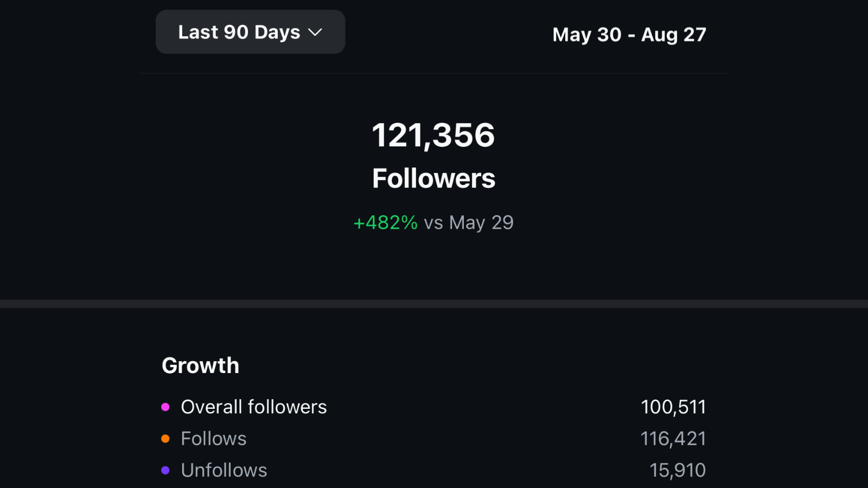The width and height of the screenshot is (868, 488).
Task: Select the Follows row in Growth
Action: (214, 438)
